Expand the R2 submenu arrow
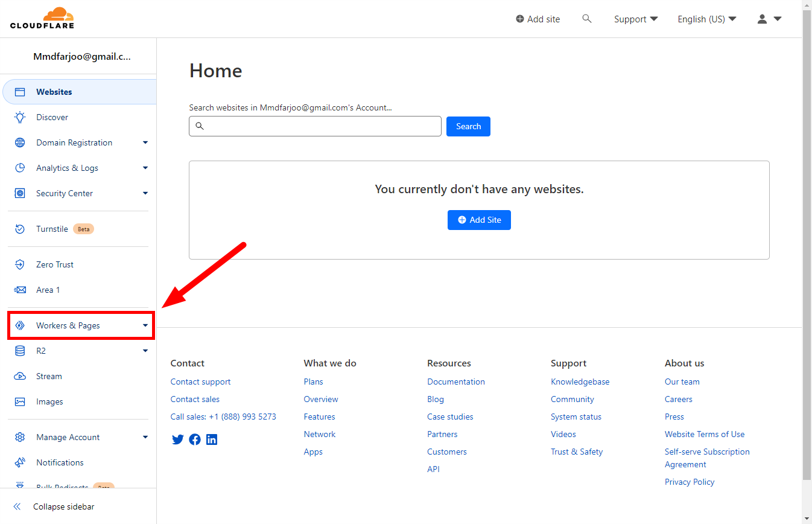 point(145,351)
